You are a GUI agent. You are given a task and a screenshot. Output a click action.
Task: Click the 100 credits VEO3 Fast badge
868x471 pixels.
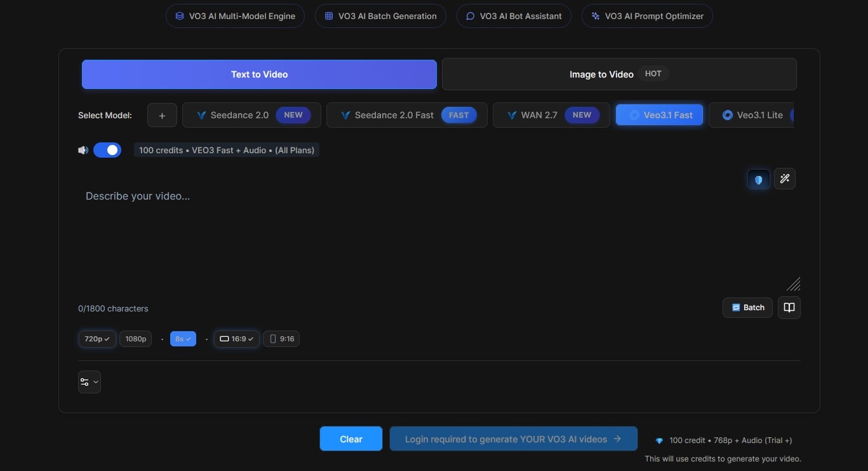point(227,150)
